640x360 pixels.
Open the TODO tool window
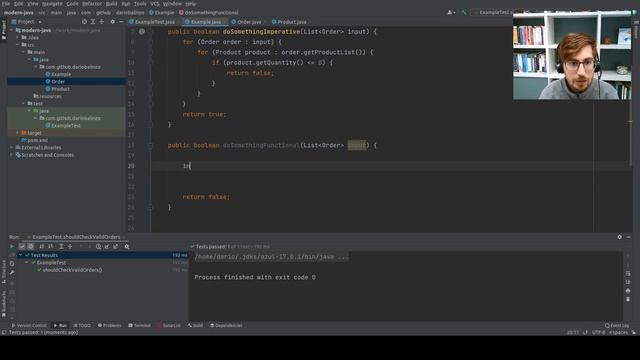(x=82, y=326)
